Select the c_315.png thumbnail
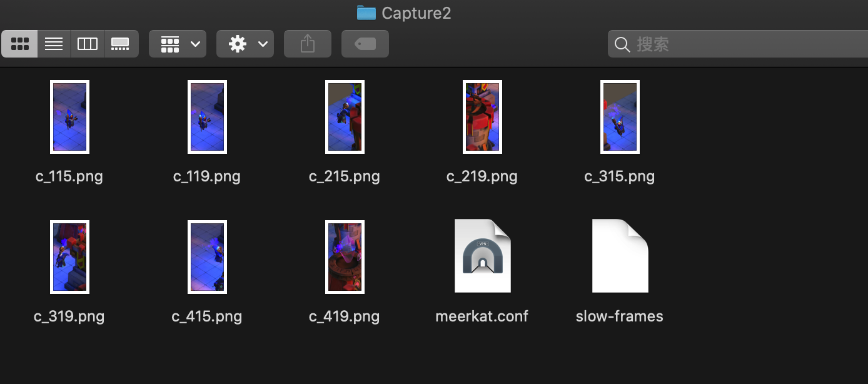The image size is (868, 384). (620, 117)
